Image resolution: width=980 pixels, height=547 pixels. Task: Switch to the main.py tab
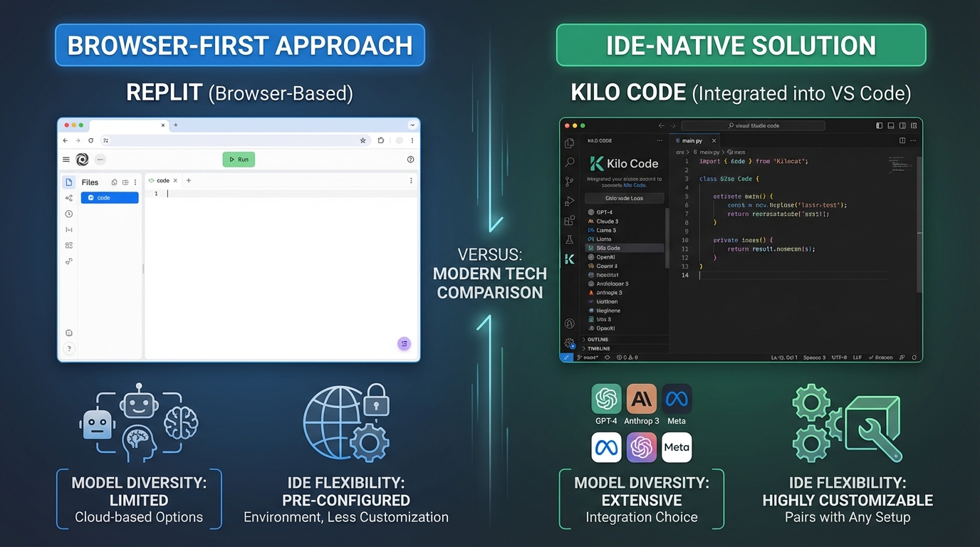691,140
